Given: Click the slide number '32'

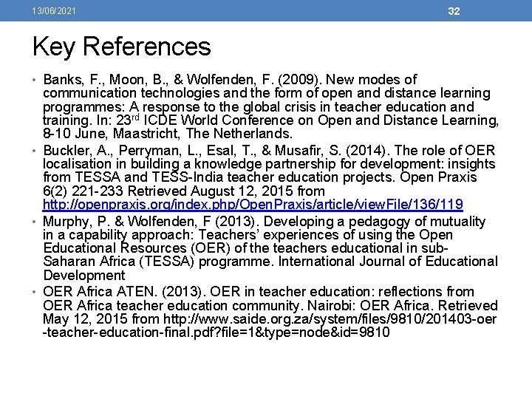Looking at the screenshot, I should 454,11.
